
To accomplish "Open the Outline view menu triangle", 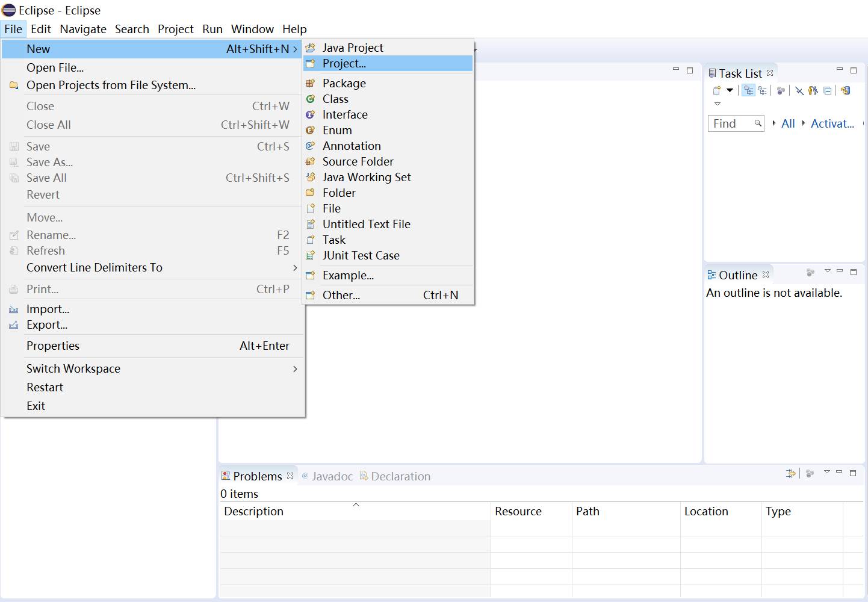I will pyautogui.click(x=828, y=271).
